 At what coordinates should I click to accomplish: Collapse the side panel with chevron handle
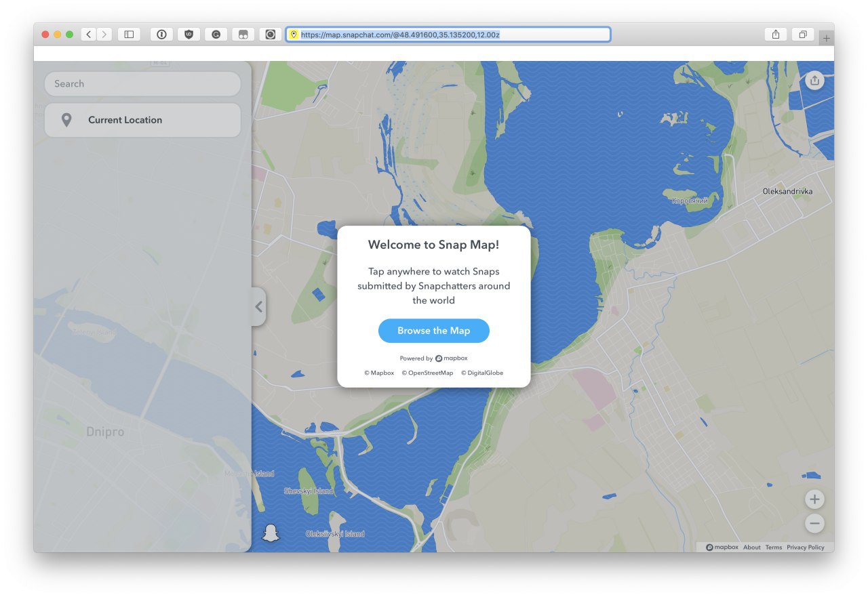pos(258,307)
